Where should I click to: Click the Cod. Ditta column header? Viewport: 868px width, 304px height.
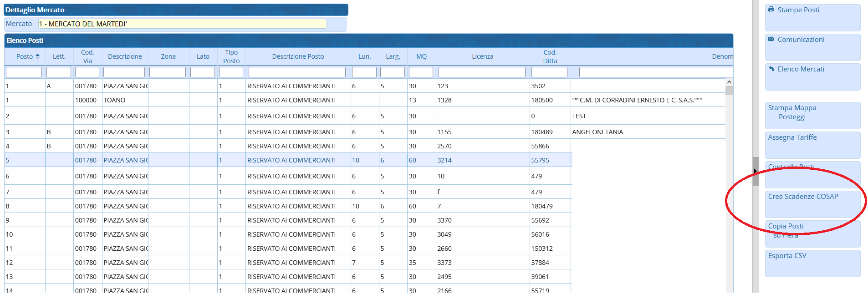click(550, 56)
